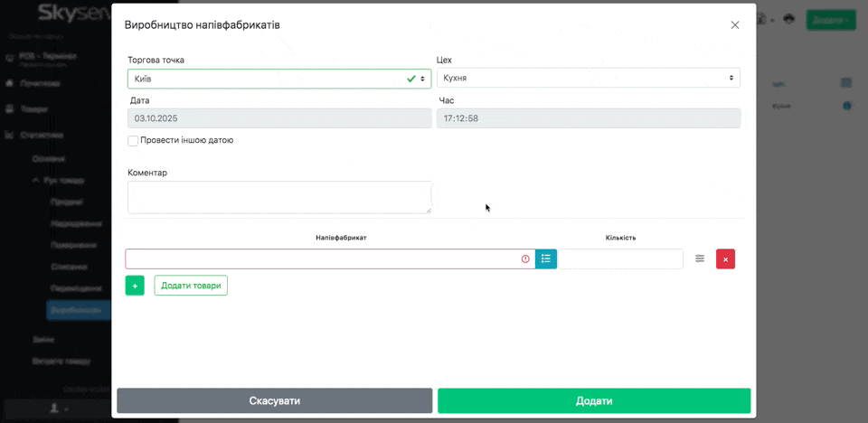Open the Торгова точка dropdown
868x423 pixels.
[278, 79]
